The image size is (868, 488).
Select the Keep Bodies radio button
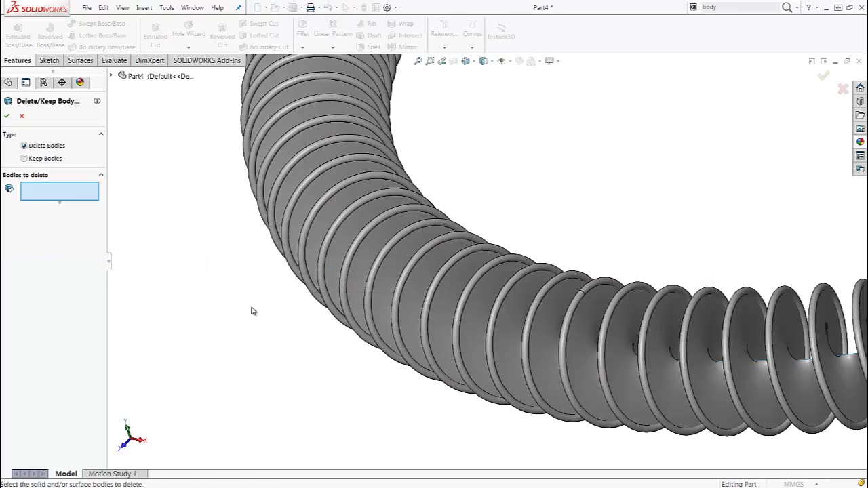(x=24, y=159)
